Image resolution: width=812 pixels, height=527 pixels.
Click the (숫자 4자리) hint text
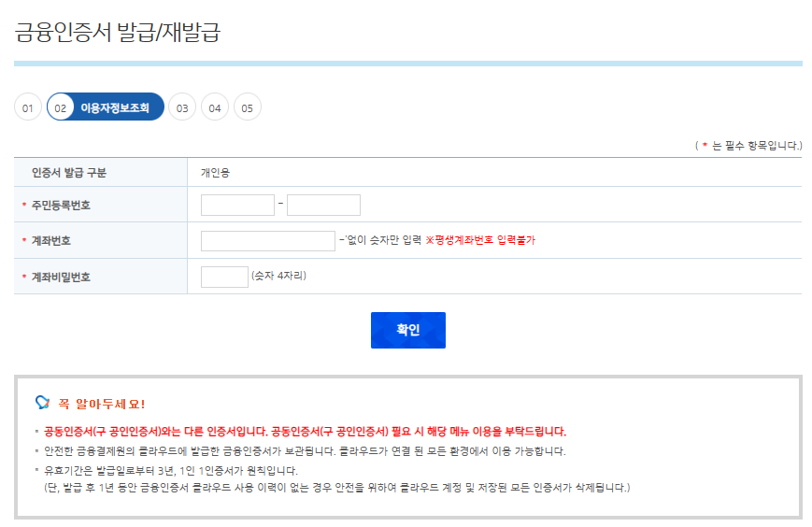tap(278, 276)
